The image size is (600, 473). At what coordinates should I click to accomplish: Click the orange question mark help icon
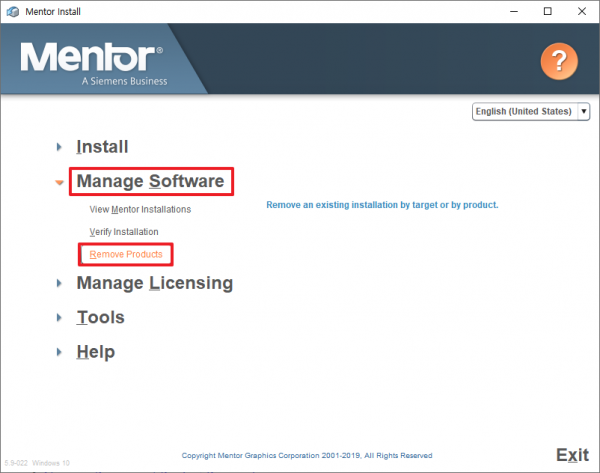click(559, 63)
